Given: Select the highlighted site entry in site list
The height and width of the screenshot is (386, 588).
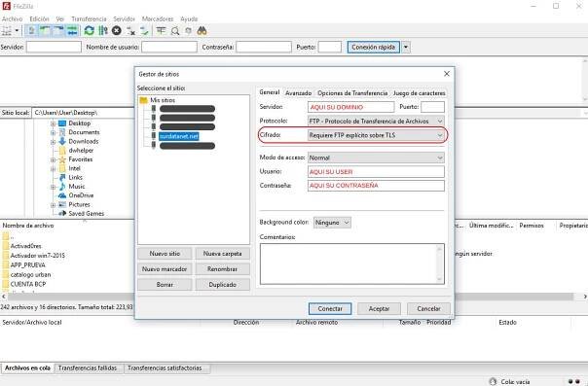Looking at the screenshot, I should point(179,136).
